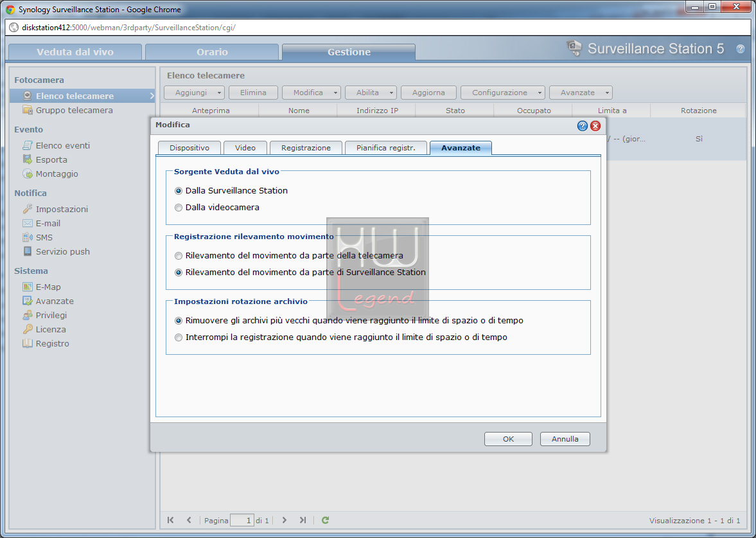The width and height of the screenshot is (756, 538).
Task: Switch to the Veduta dal vivo tab
Action: [75, 52]
